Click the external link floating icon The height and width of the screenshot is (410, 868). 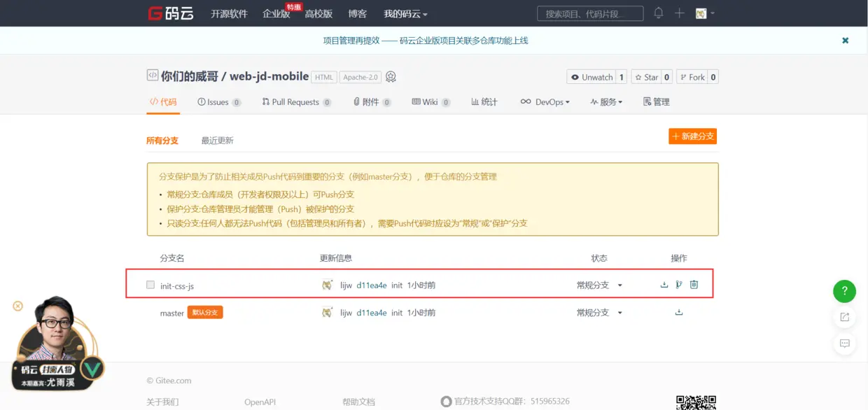(844, 317)
